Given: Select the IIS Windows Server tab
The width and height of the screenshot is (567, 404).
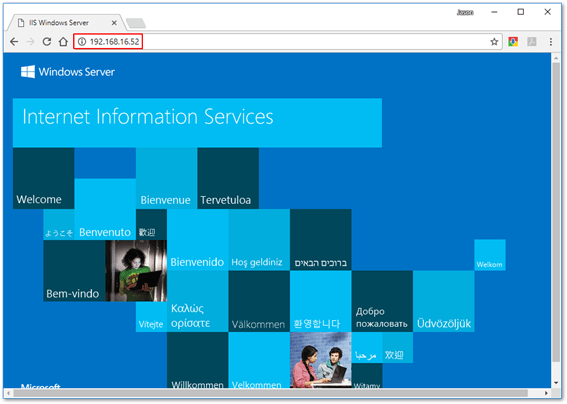Looking at the screenshot, I should 67,23.
